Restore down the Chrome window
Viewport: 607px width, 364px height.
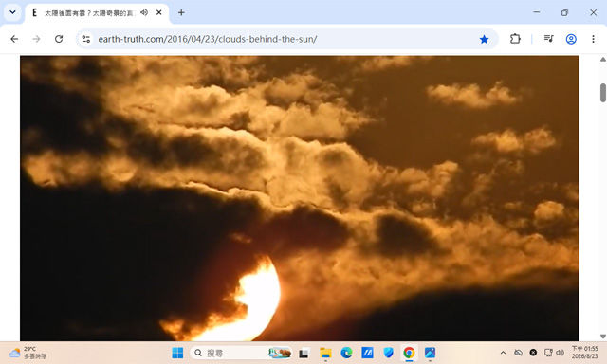(x=565, y=12)
